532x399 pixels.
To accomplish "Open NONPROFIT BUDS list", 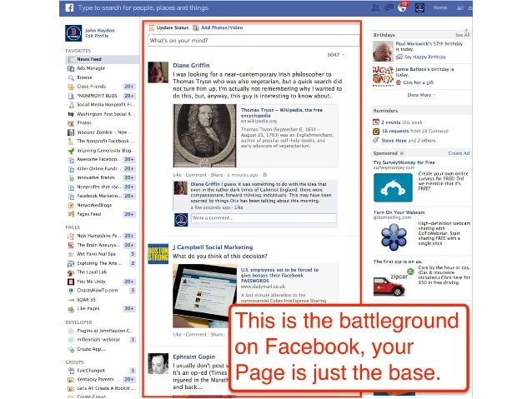I will (97, 96).
